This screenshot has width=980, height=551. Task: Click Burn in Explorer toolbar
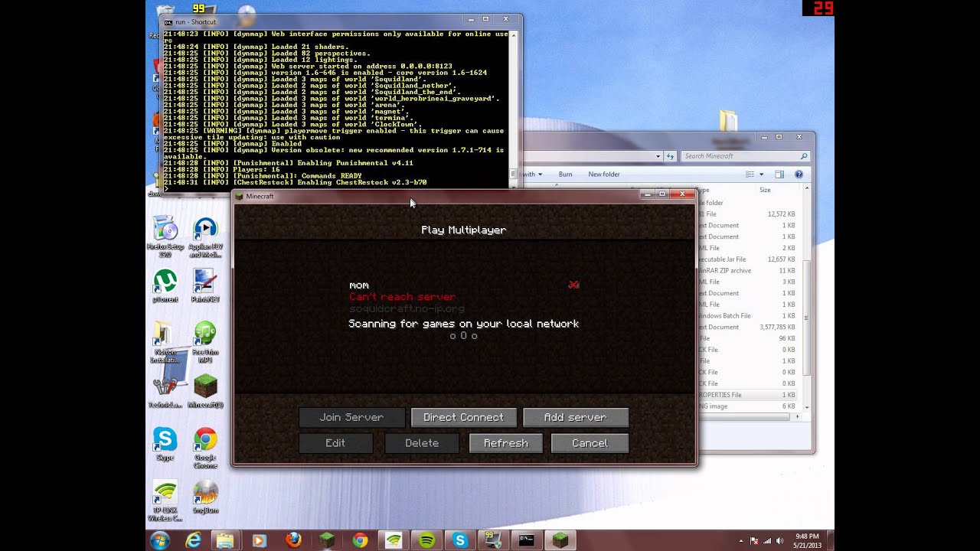tap(565, 174)
